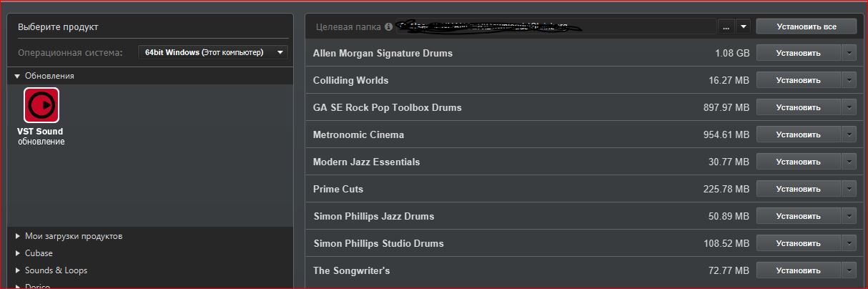Image resolution: width=868 pixels, height=289 pixels.
Task: Install The Songwriter's
Action: pyautogui.click(x=799, y=270)
